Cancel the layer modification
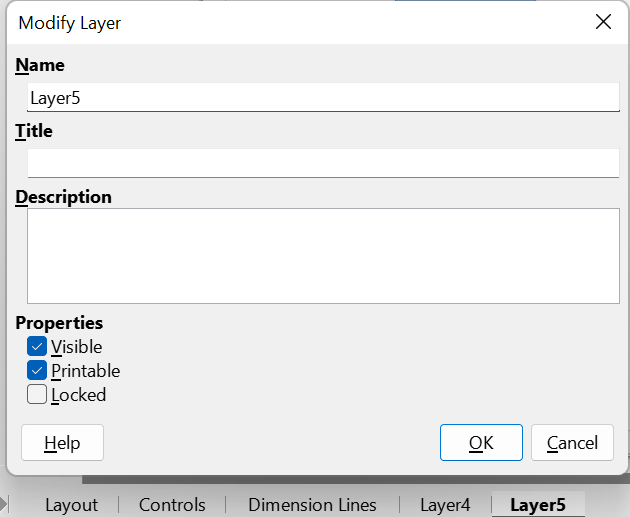Image resolution: width=630 pixels, height=517 pixels. 572,442
